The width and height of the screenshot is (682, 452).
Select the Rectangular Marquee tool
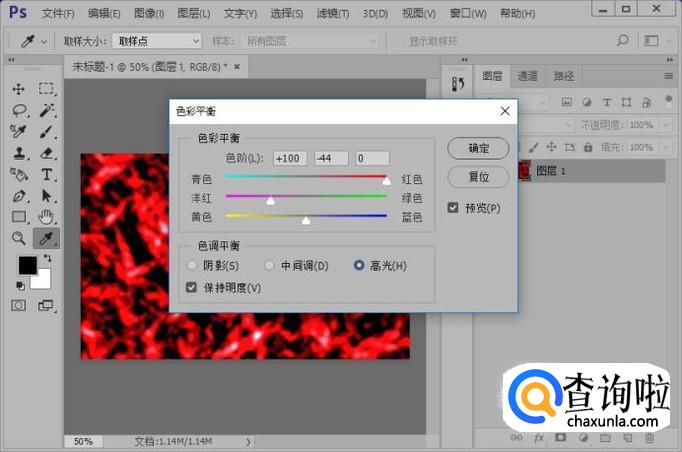click(46, 89)
